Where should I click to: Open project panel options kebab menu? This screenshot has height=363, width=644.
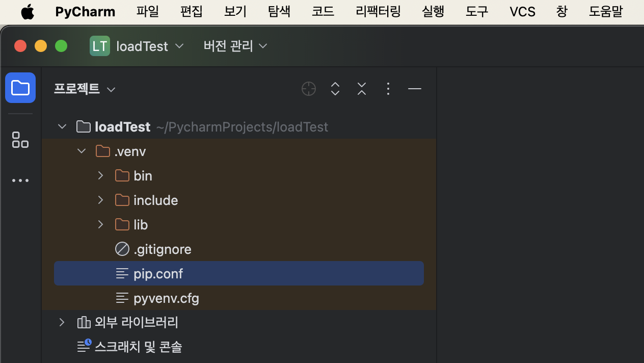coord(388,89)
